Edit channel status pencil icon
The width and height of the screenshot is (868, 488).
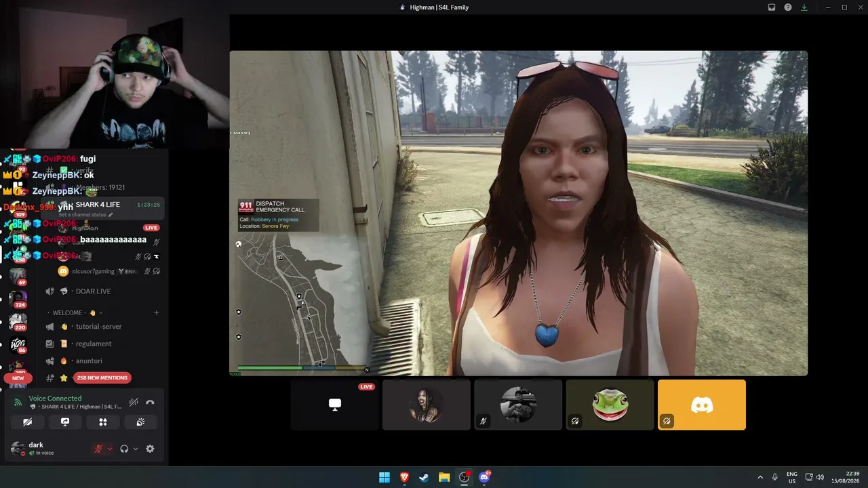(x=111, y=215)
